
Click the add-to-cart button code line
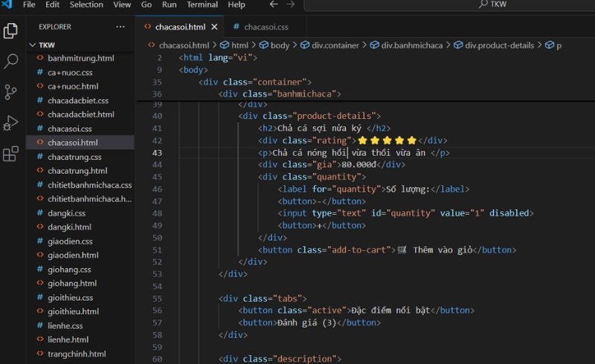(387, 250)
